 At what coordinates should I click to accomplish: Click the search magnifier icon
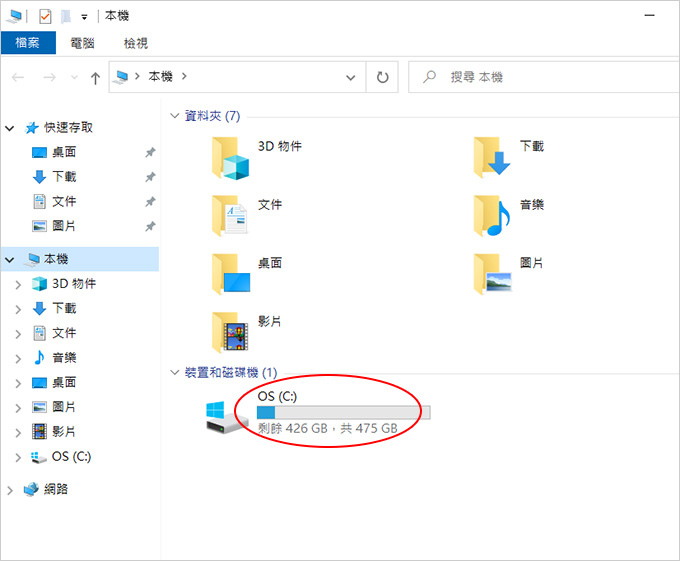tap(429, 77)
